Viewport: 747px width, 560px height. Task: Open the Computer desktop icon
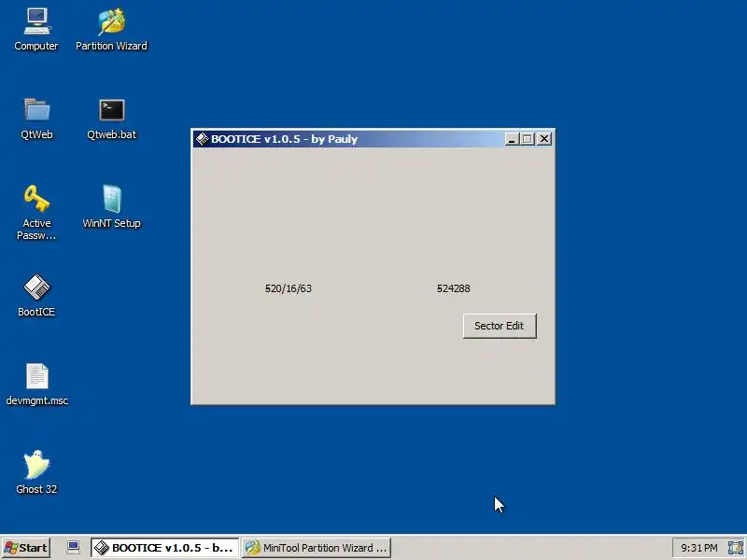[36, 29]
